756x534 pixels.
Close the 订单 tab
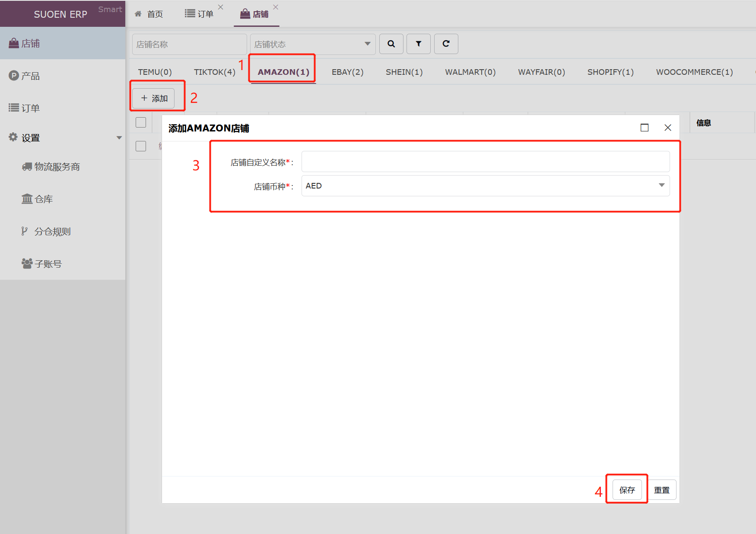[220, 7]
